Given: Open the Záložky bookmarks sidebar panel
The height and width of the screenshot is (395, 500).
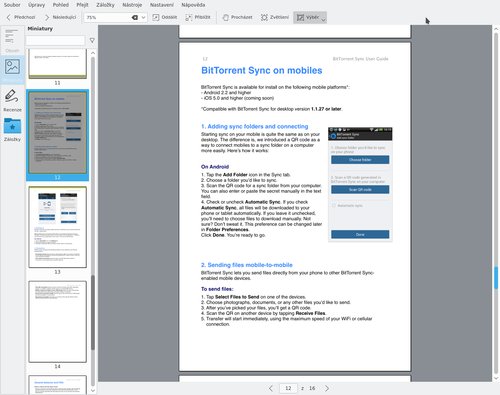Looking at the screenshot, I should pyautogui.click(x=12, y=130).
